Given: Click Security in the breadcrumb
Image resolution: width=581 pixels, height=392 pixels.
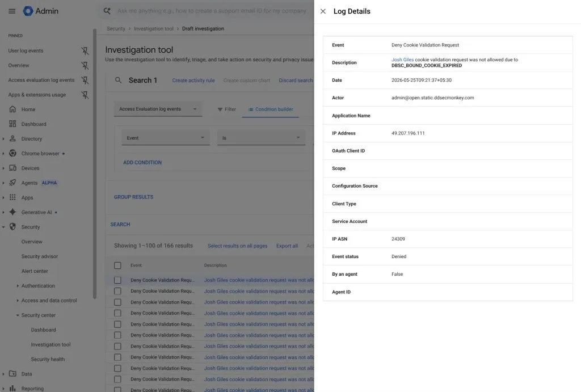Looking at the screenshot, I should [x=116, y=28].
